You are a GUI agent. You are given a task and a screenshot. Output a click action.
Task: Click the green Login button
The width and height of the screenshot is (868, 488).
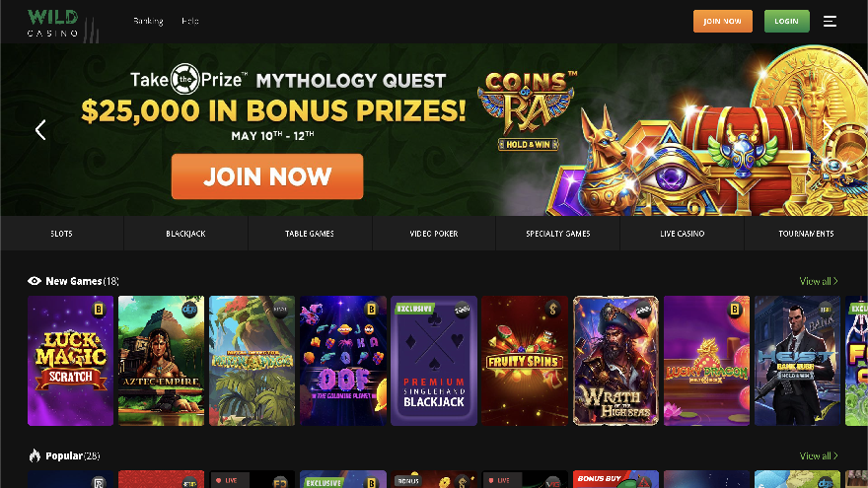[x=787, y=21]
